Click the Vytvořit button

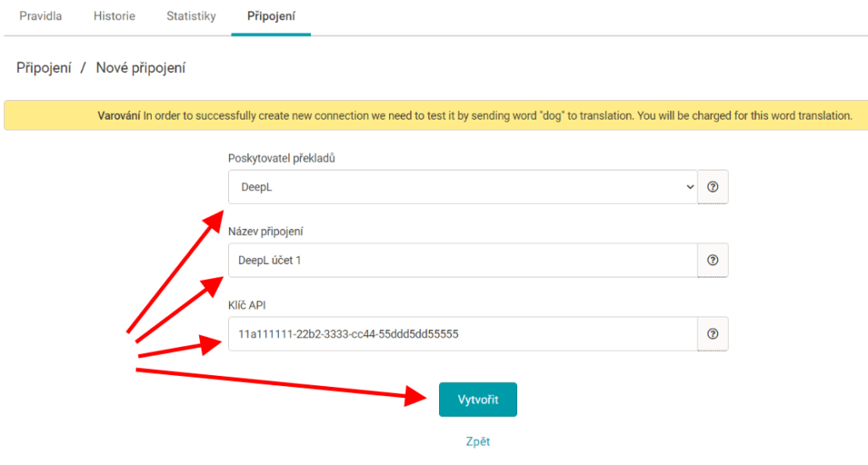[x=478, y=400]
